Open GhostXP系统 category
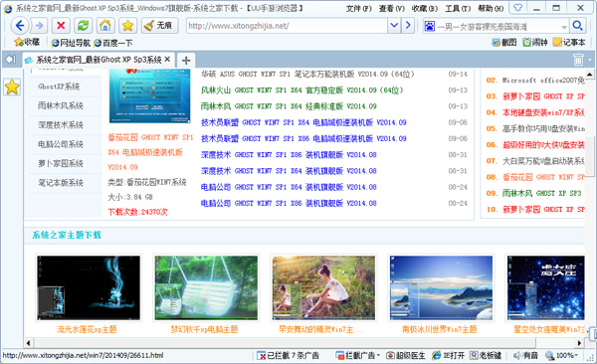 coord(59,87)
